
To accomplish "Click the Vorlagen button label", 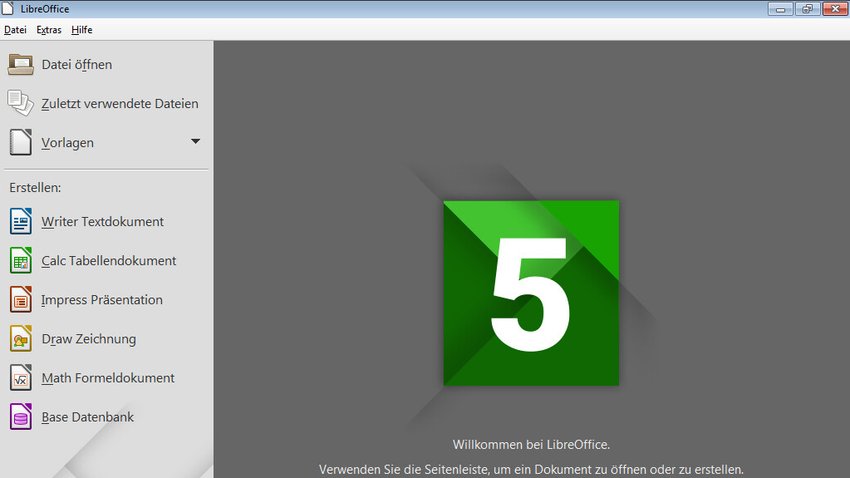I will (68, 143).
